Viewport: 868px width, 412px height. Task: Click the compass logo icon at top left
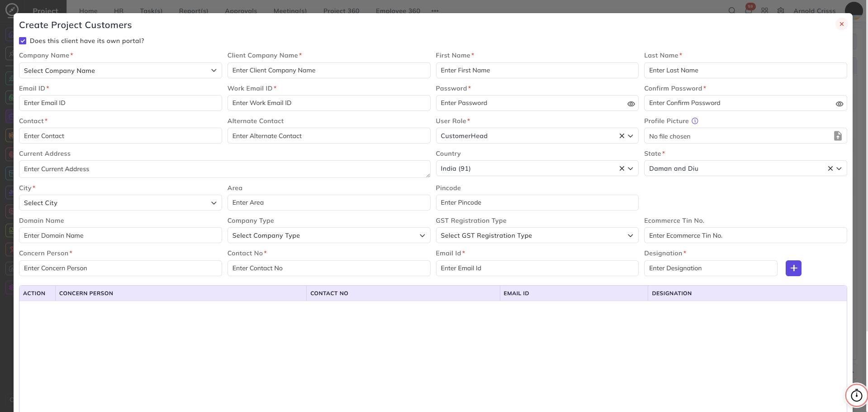pos(12,10)
